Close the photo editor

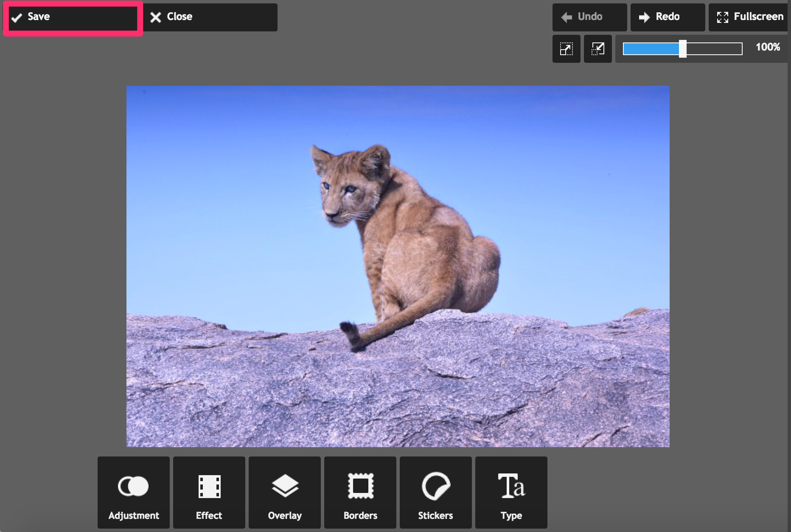tap(210, 17)
